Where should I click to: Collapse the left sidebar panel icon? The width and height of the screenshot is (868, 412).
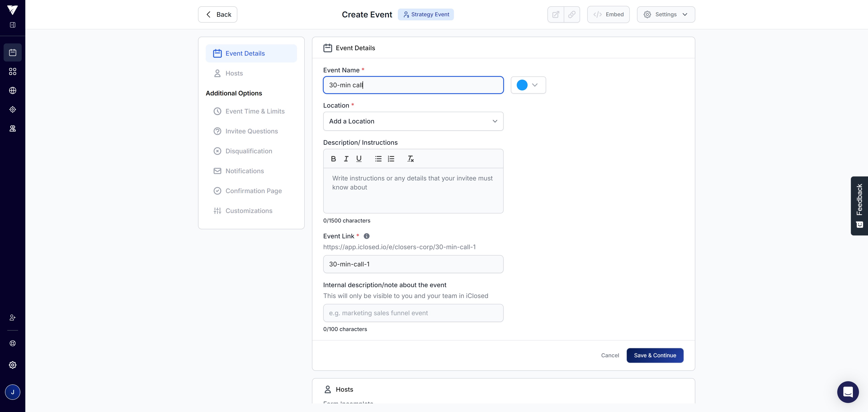(12, 25)
